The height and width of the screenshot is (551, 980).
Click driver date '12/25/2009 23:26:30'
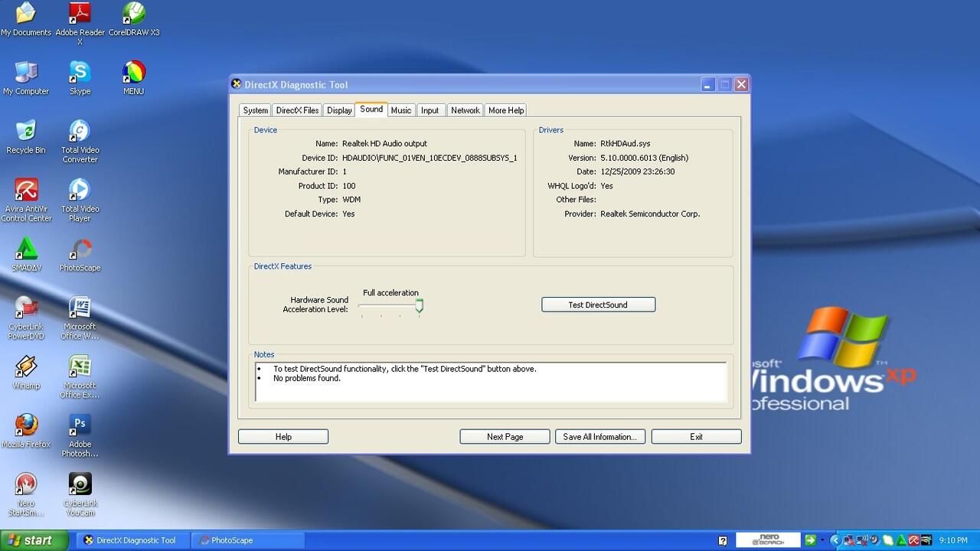click(x=638, y=171)
